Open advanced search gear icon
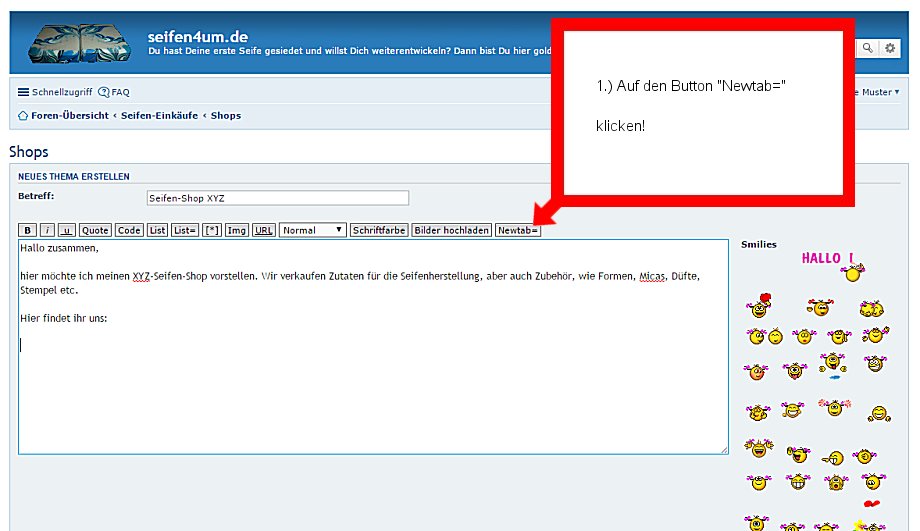 tap(889, 47)
